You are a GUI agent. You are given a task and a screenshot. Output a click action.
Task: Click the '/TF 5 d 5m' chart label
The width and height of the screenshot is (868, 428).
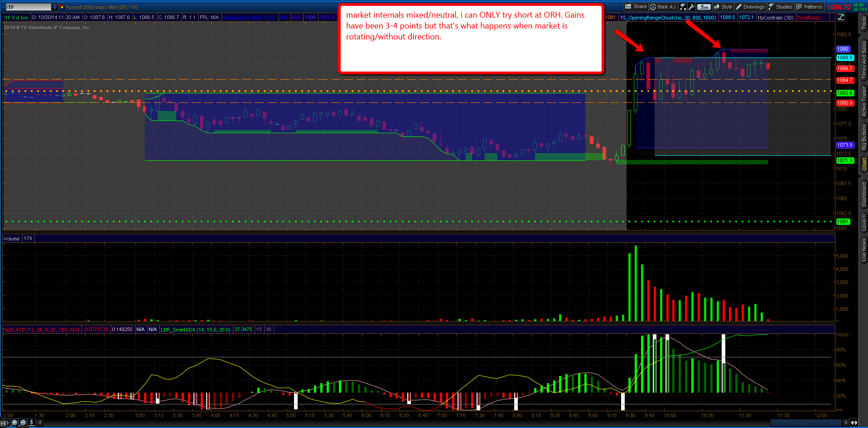(x=16, y=18)
